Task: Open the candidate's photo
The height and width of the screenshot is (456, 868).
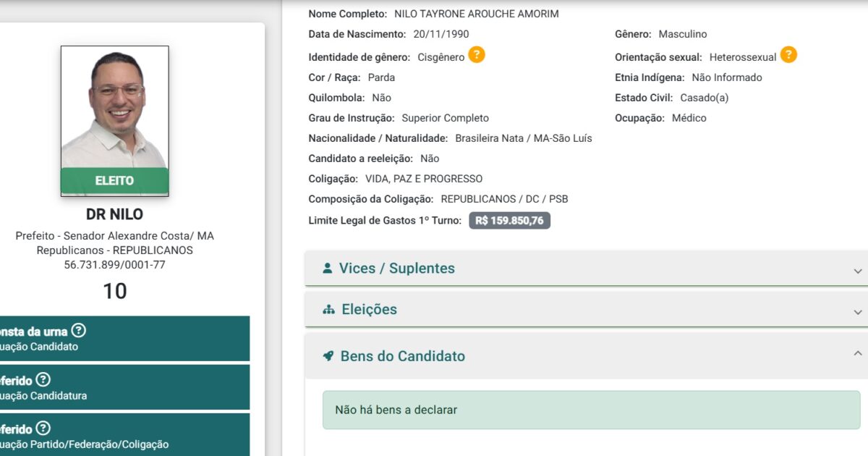Action: click(x=114, y=109)
